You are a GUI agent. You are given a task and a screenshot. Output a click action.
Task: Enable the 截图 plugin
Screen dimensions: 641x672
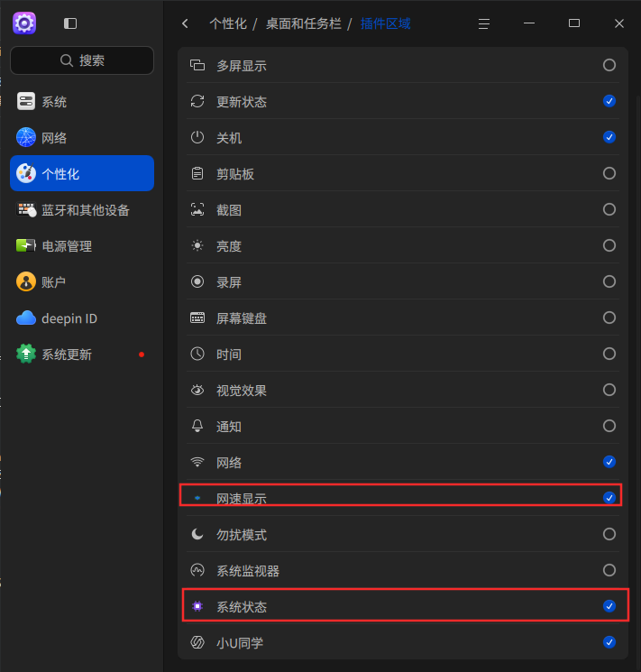[x=609, y=209]
